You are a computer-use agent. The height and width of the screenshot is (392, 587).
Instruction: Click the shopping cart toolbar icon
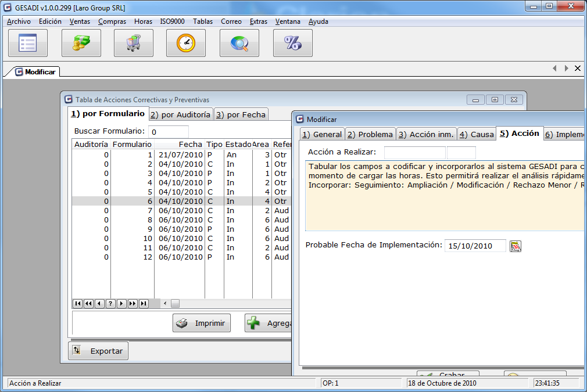[x=134, y=43]
